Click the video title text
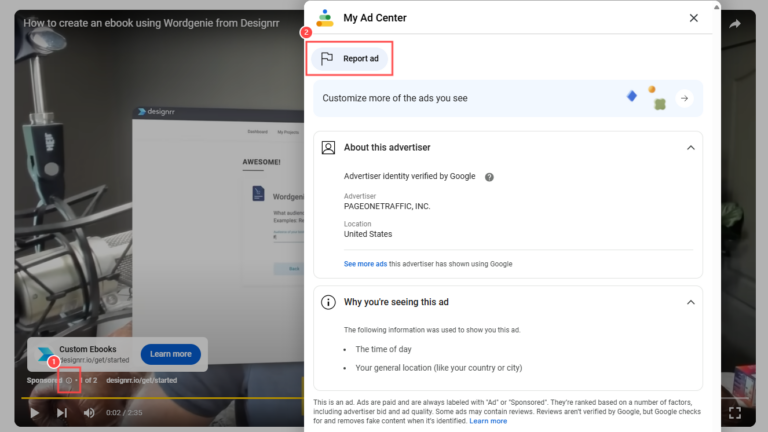This screenshot has height=432, width=768. click(x=151, y=23)
